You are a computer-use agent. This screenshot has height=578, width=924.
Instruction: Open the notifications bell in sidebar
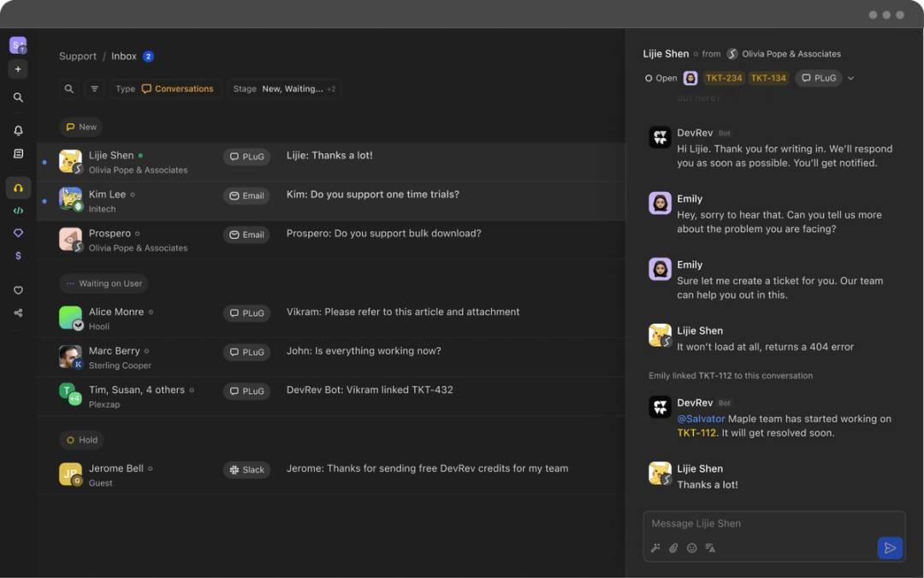tap(18, 130)
